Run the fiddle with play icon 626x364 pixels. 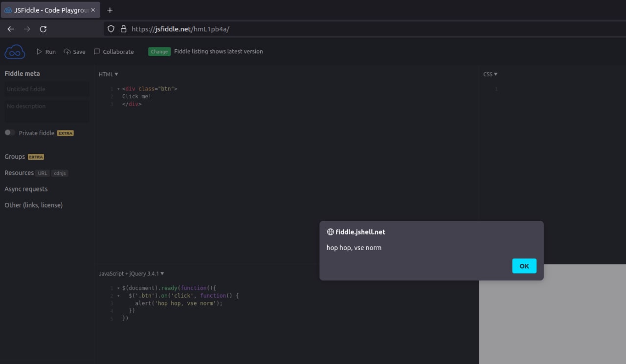click(x=40, y=51)
